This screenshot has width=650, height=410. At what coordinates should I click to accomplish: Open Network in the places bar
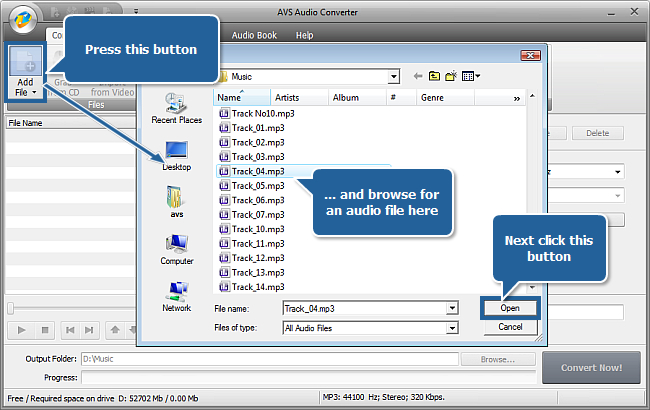(177, 297)
